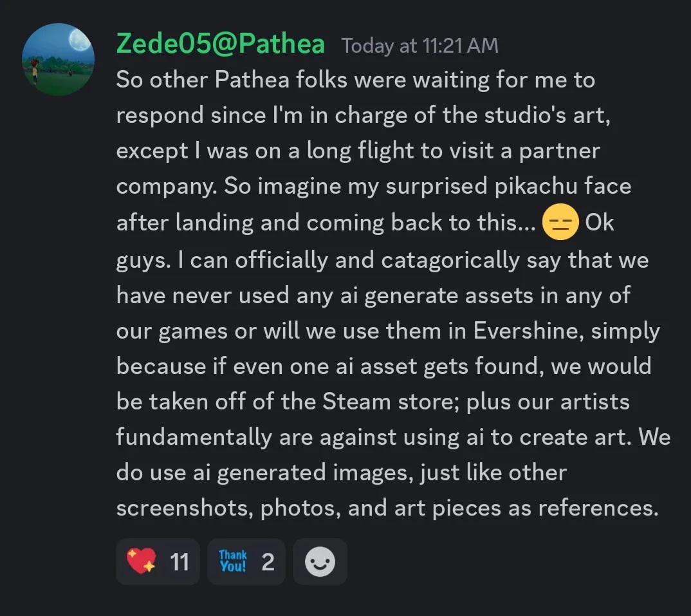Click the Zede05@Pathea username
Image resolution: width=691 pixels, height=616 pixels.
[221, 44]
